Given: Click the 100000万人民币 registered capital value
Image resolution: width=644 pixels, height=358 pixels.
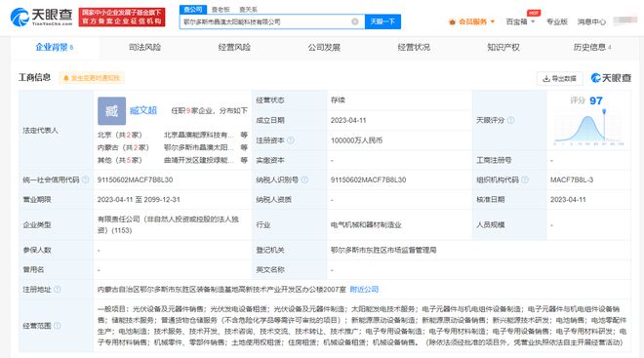Looking at the screenshot, I should tap(356, 140).
